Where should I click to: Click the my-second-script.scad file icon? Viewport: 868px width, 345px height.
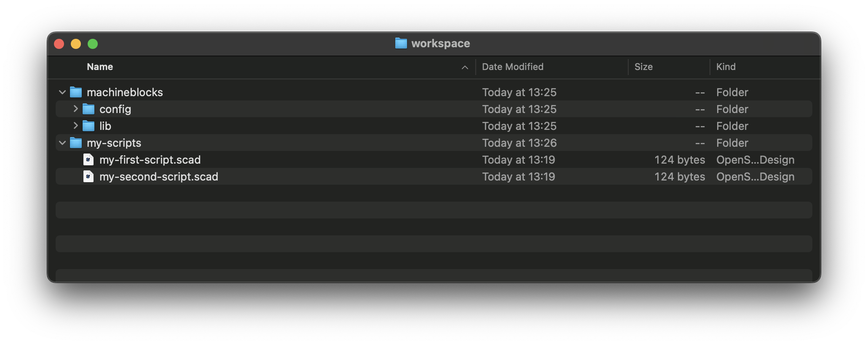coord(88,177)
